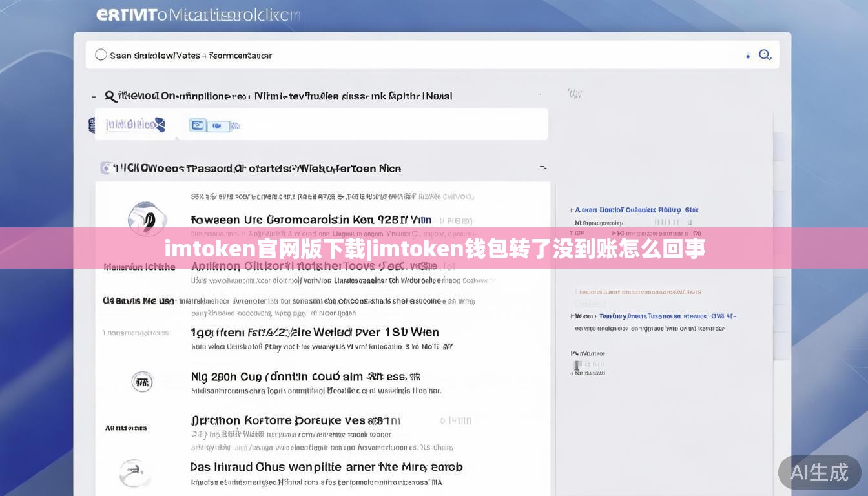The height and width of the screenshot is (496, 868).
Task: Toggle the small blue dot beside search magnifier
Action: [x=748, y=56]
